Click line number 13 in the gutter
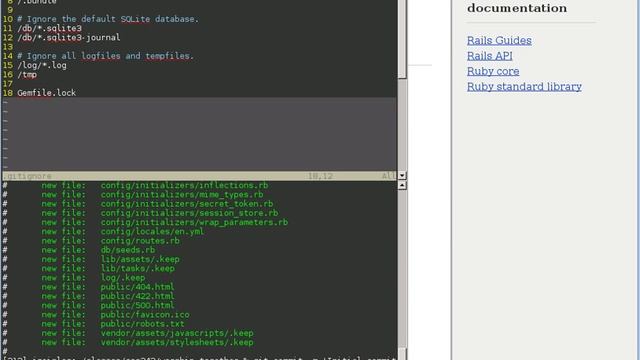Viewport: 640px width, 360px height. 8,47
